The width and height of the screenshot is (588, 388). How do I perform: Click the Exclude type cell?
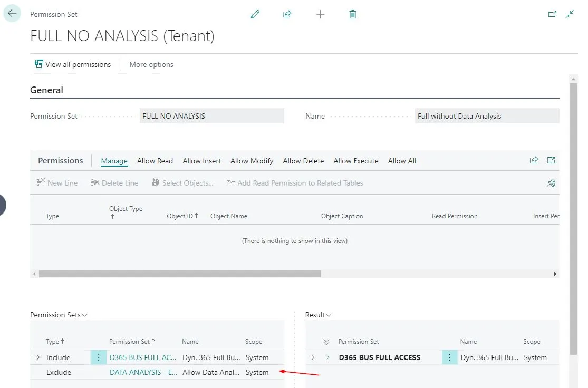click(59, 372)
